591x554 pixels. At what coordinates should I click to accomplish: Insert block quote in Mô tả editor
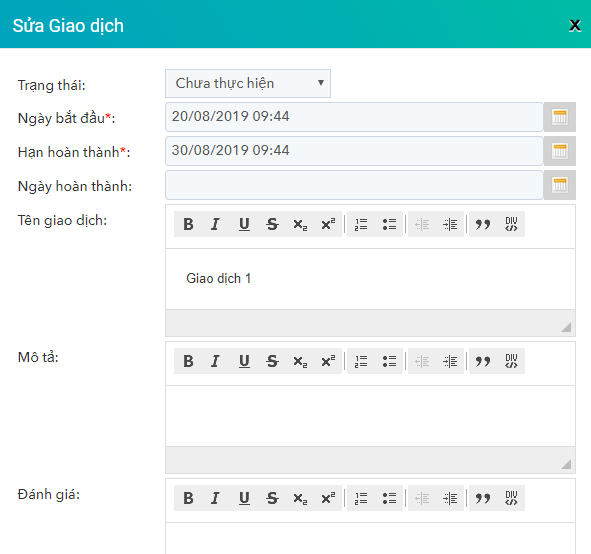tap(483, 361)
